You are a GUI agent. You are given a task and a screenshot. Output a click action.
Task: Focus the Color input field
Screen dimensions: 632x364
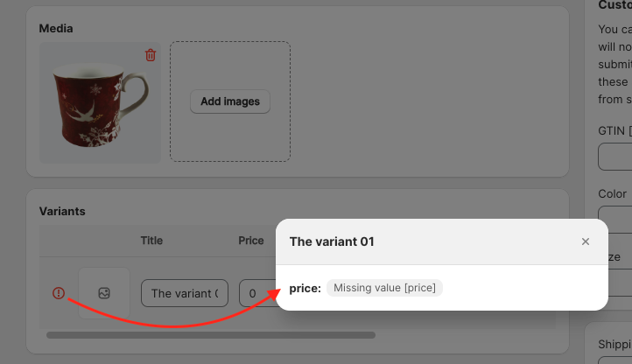(x=615, y=220)
